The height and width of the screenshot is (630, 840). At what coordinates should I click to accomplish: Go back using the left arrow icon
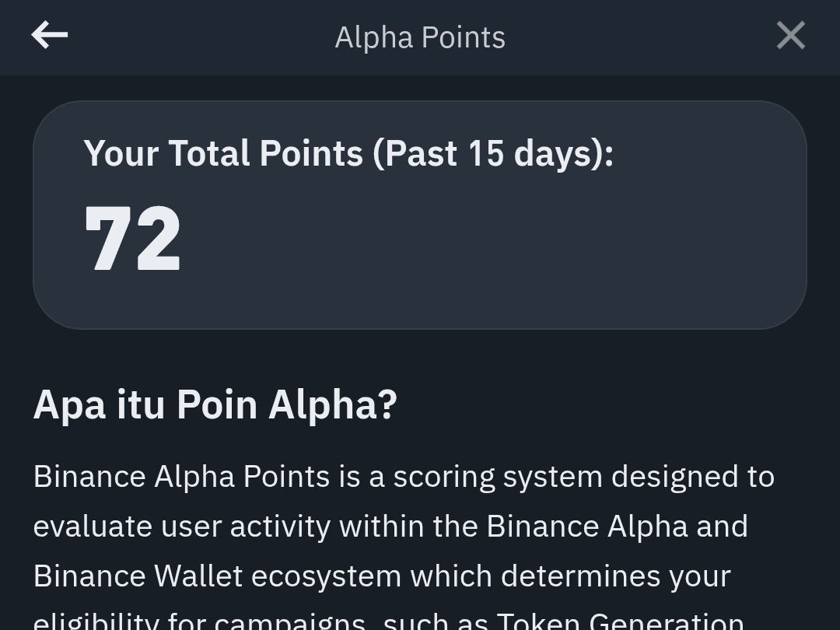point(49,35)
